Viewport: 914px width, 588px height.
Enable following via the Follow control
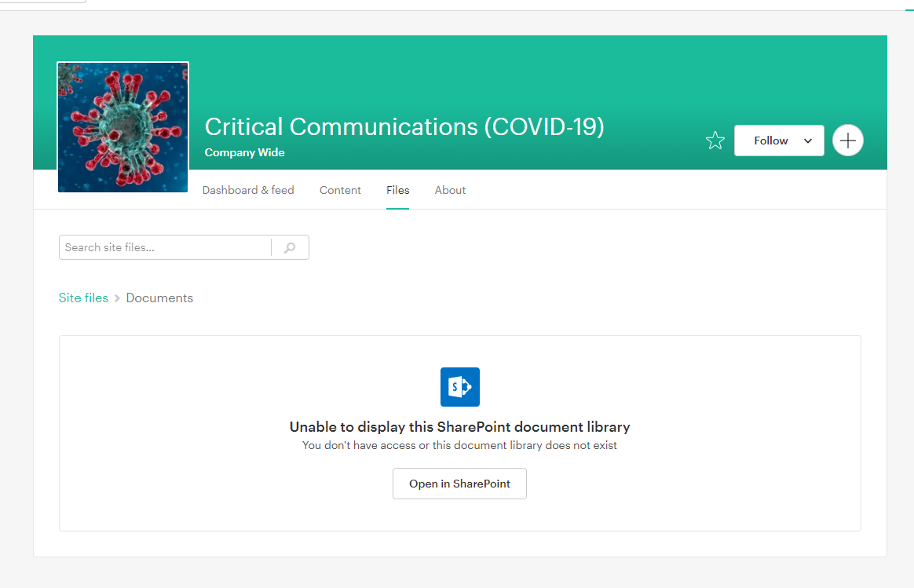click(770, 140)
